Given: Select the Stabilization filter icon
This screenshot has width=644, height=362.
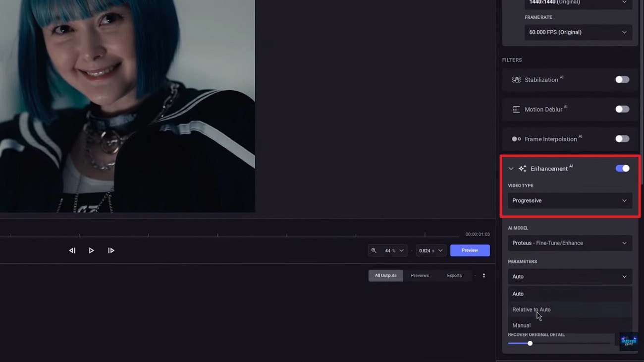Looking at the screenshot, I should click(516, 79).
